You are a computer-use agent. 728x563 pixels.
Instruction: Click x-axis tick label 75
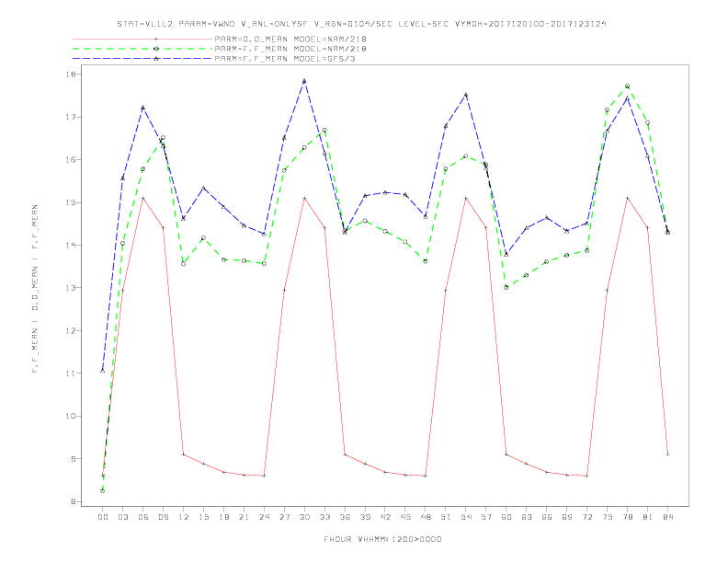608,517
